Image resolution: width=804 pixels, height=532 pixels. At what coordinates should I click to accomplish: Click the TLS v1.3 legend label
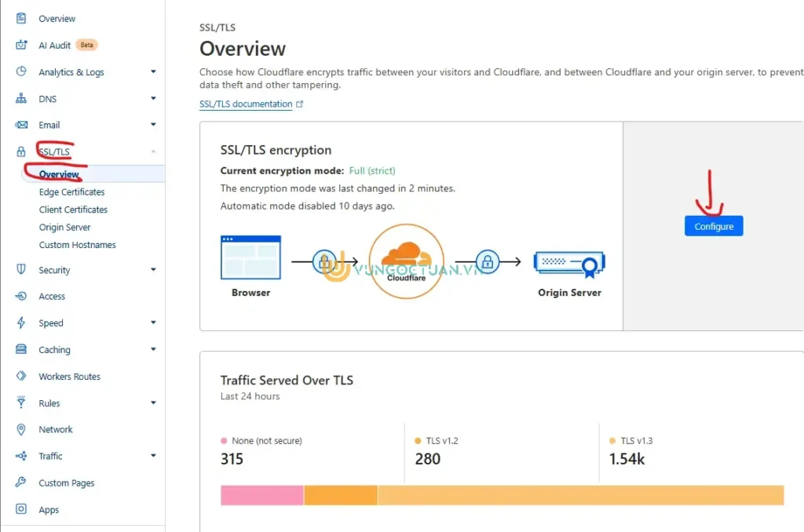(x=636, y=441)
